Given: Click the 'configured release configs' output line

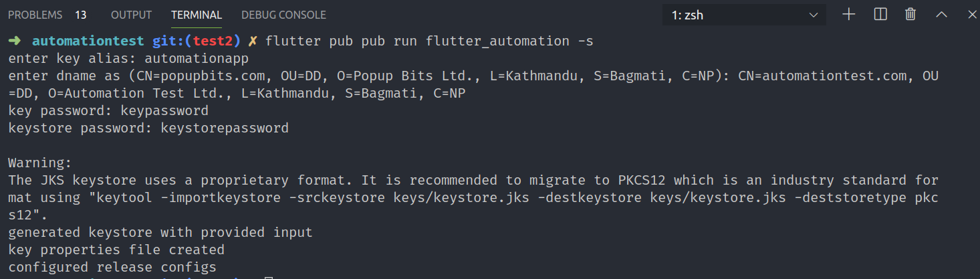Looking at the screenshot, I should click(112, 267).
